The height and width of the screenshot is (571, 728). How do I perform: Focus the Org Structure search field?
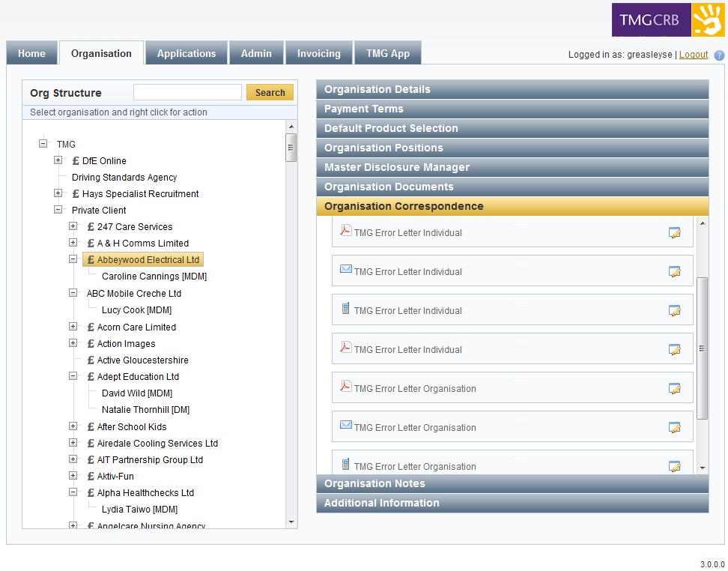tap(187, 92)
